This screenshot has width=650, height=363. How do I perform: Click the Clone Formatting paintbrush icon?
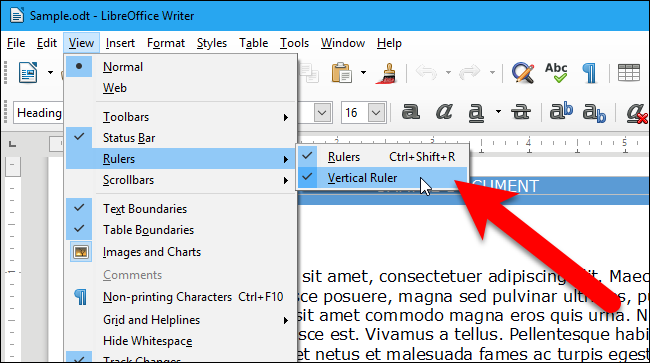[387, 73]
